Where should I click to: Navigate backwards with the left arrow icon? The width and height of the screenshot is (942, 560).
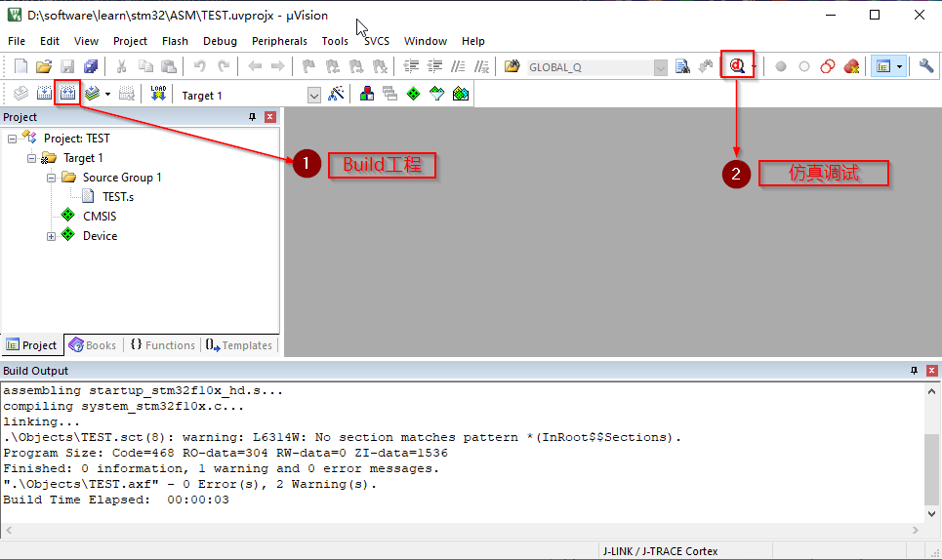coord(255,66)
